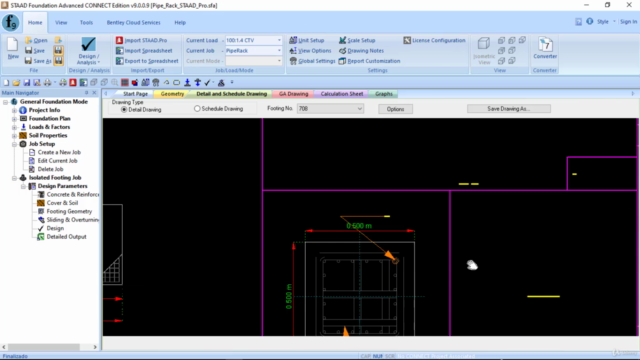The image size is (640, 360).
Task: Open Footing No. dropdown
Action: point(360,109)
